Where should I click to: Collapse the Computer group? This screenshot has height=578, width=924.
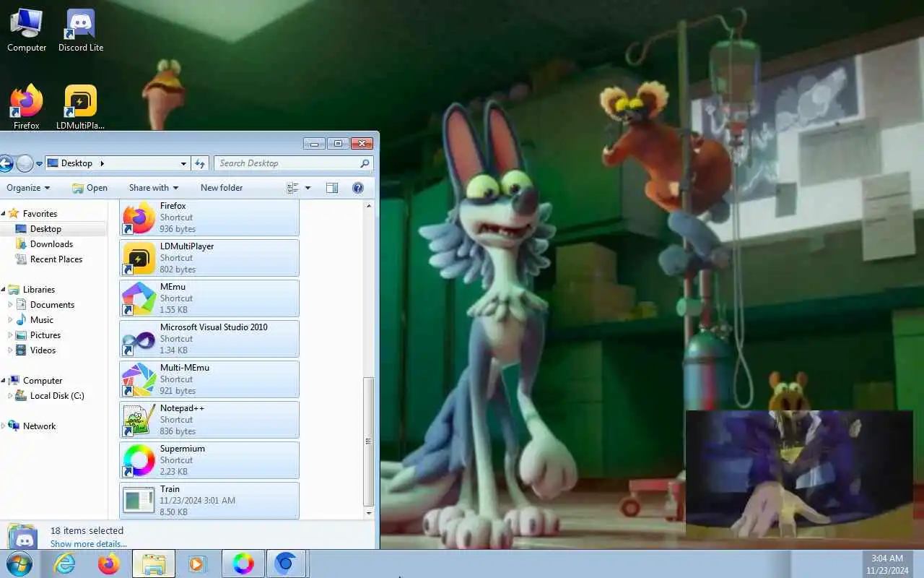click(3, 380)
